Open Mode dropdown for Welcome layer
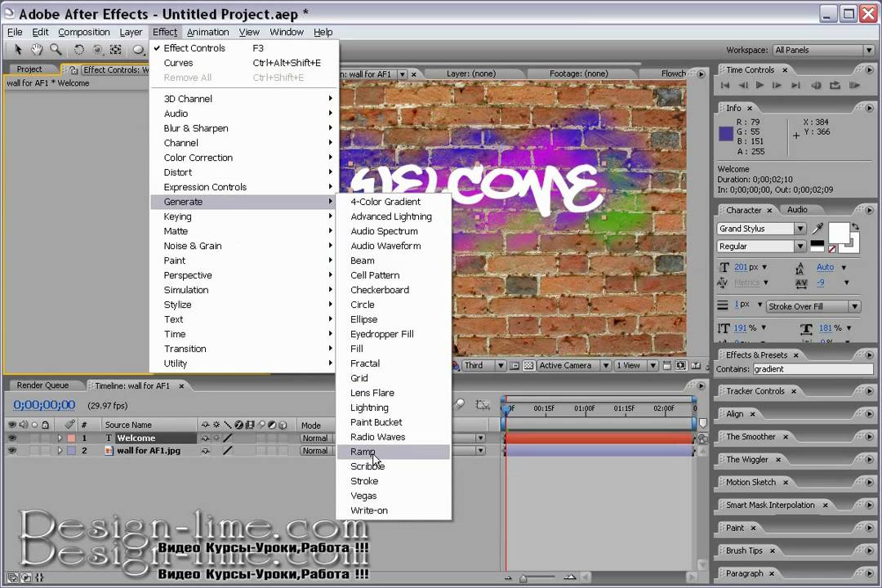882x588 pixels. (317, 438)
